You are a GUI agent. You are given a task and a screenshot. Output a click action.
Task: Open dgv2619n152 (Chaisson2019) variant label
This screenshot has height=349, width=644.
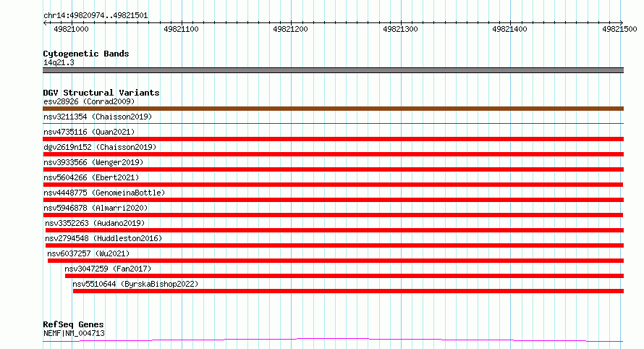point(100,147)
